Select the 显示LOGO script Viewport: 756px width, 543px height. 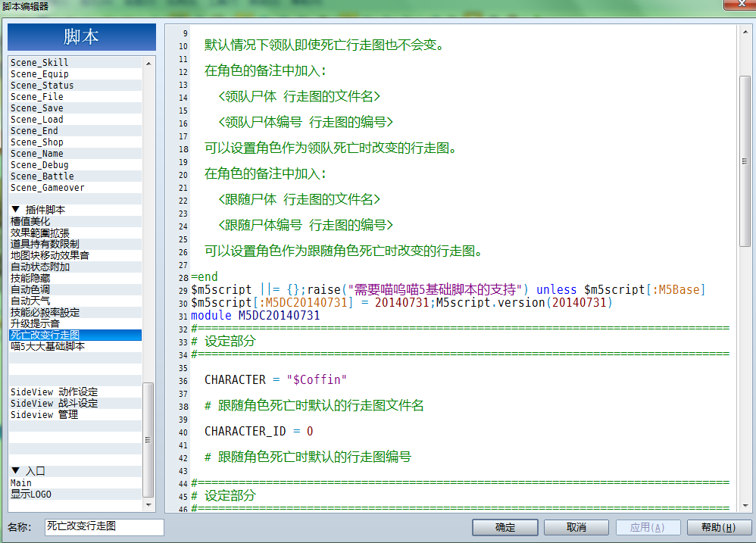76,495
